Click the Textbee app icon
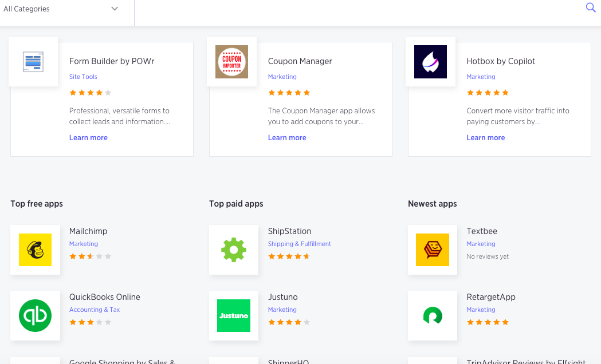The height and width of the screenshot is (364, 601). click(x=433, y=250)
